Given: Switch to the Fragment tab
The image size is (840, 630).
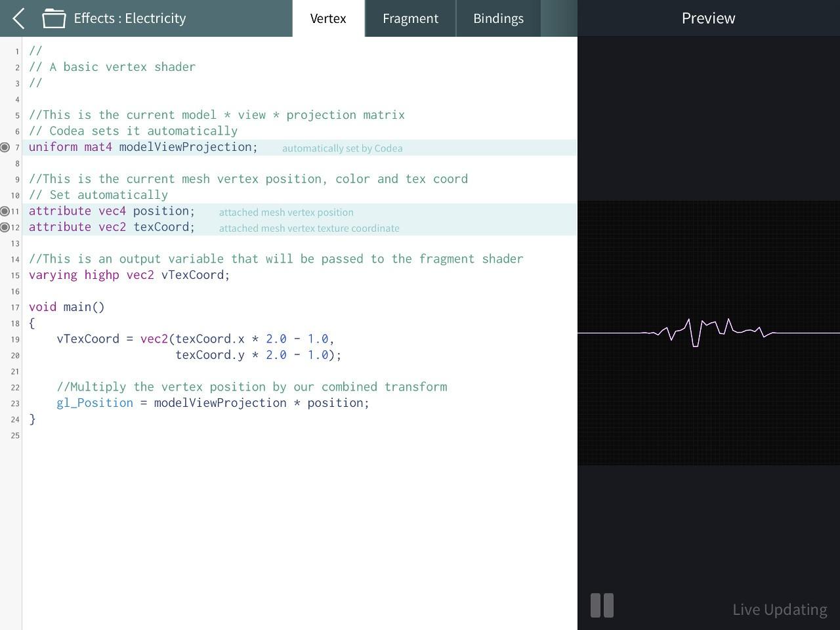Looking at the screenshot, I should click(x=410, y=18).
